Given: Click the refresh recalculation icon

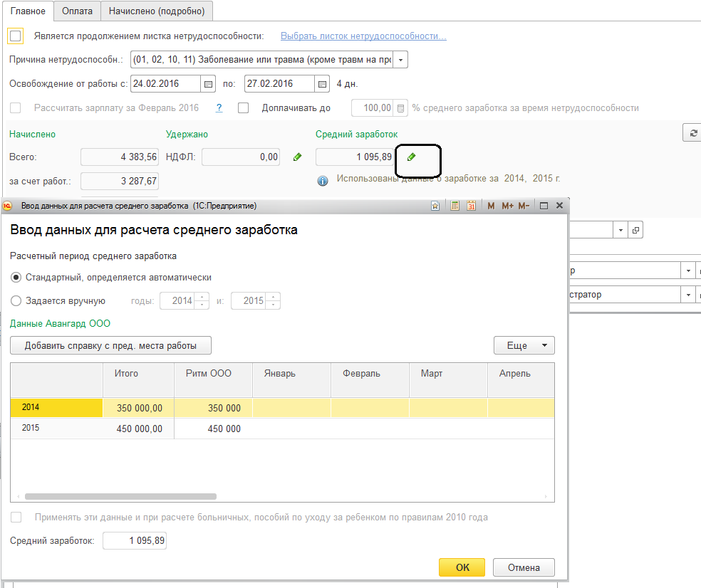Looking at the screenshot, I should point(693,133).
